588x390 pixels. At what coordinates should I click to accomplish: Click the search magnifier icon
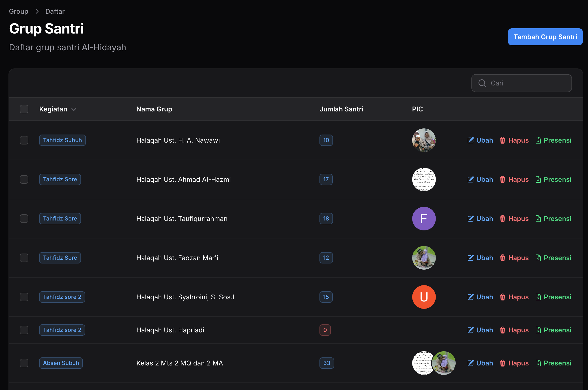coord(482,83)
